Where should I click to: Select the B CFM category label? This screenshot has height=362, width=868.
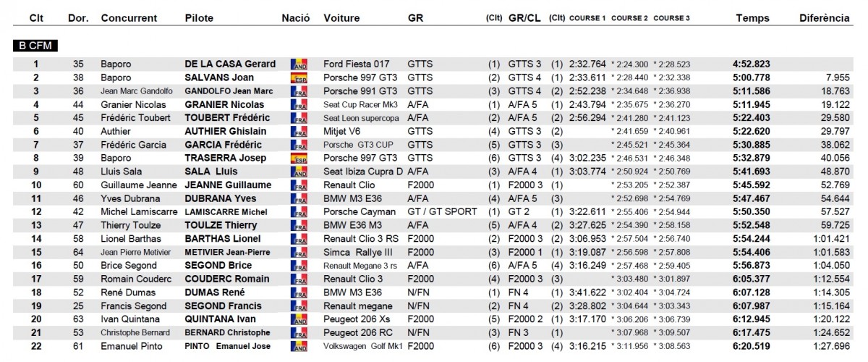35,45
